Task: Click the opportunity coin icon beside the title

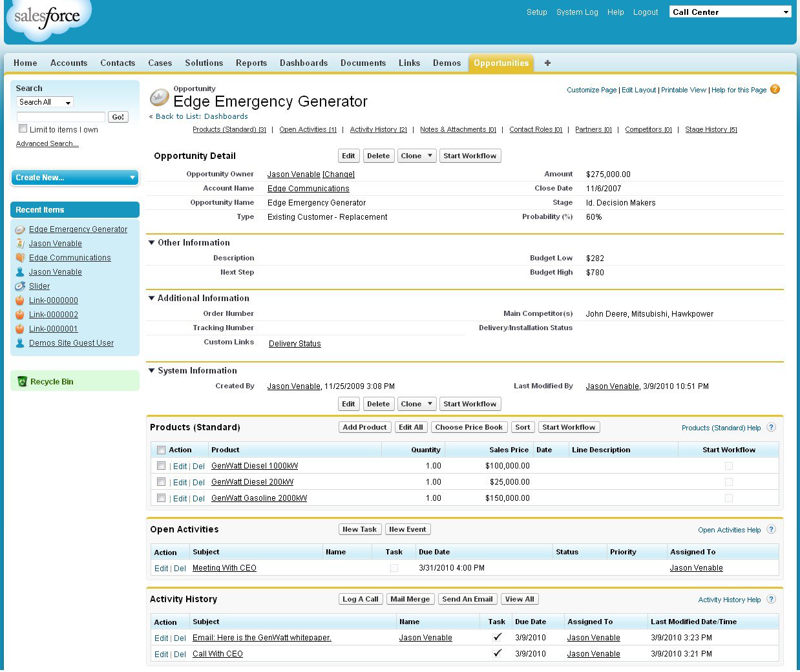Action: click(x=159, y=98)
